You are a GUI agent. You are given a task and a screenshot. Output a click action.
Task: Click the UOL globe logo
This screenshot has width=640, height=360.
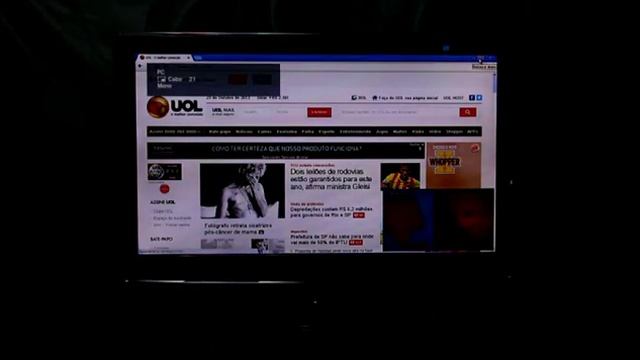click(x=158, y=107)
